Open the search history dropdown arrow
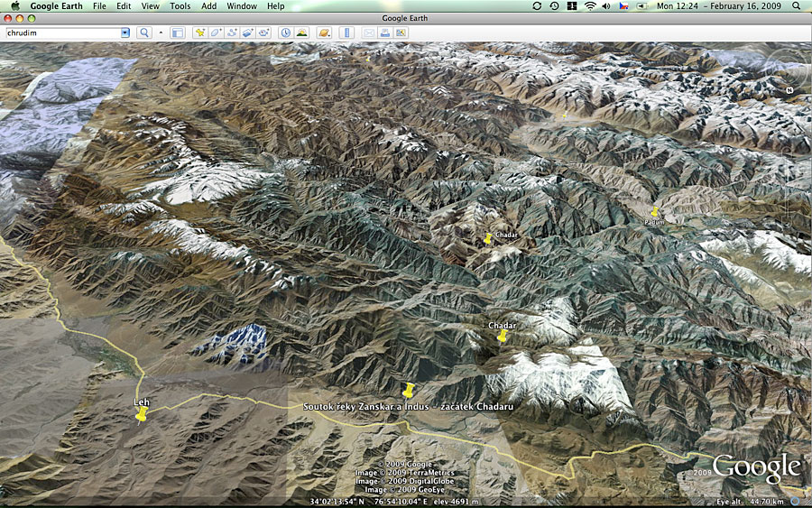812x508 pixels. pyautogui.click(x=125, y=33)
